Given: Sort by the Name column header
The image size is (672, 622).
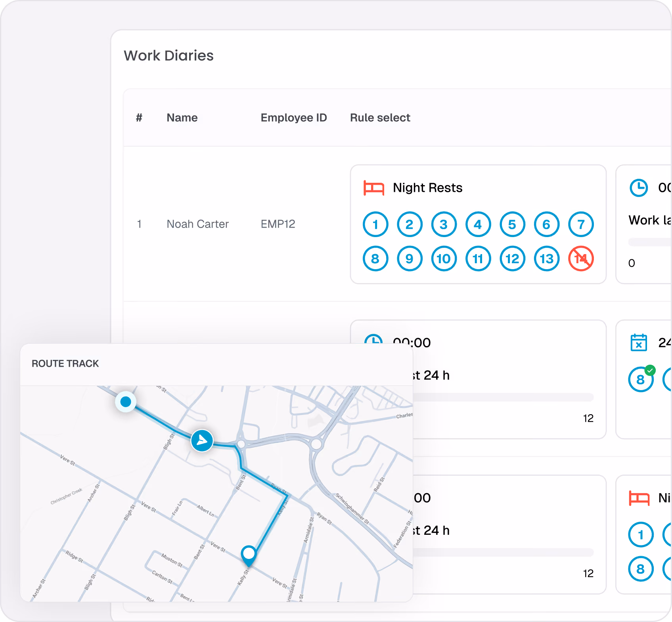Looking at the screenshot, I should tap(182, 118).
